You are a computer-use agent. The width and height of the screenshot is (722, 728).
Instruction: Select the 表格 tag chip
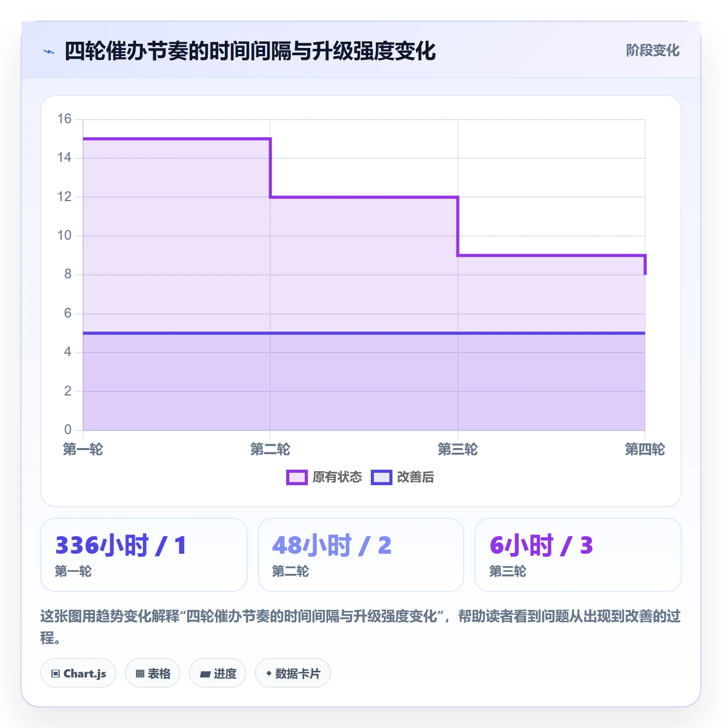click(x=153, y=673)
